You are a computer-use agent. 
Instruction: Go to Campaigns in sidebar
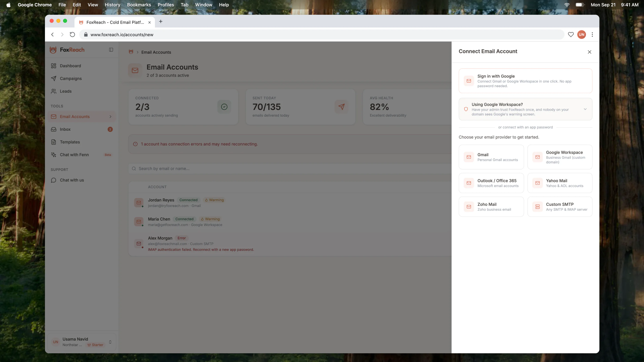tap(81, 78)
